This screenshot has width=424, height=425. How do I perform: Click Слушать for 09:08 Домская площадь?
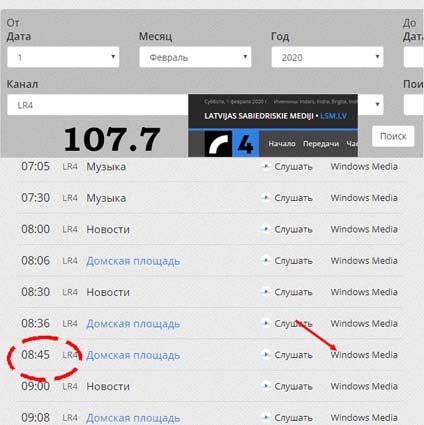(x=293, y=418)
